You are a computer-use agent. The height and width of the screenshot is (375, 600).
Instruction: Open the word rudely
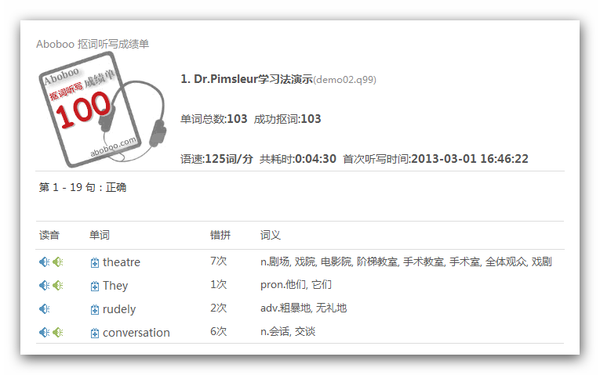(x=119, y=309)
